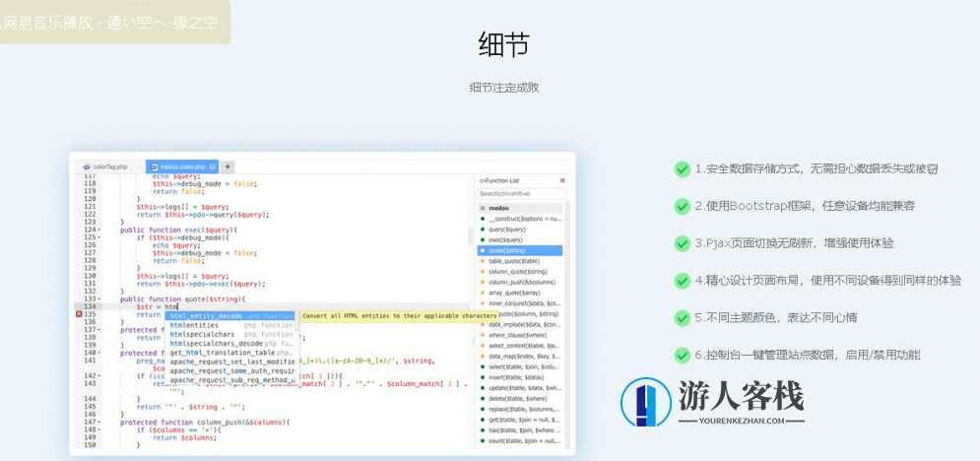
Task: Jump to column_quote($string) in Function List
Action: point(520,272)
